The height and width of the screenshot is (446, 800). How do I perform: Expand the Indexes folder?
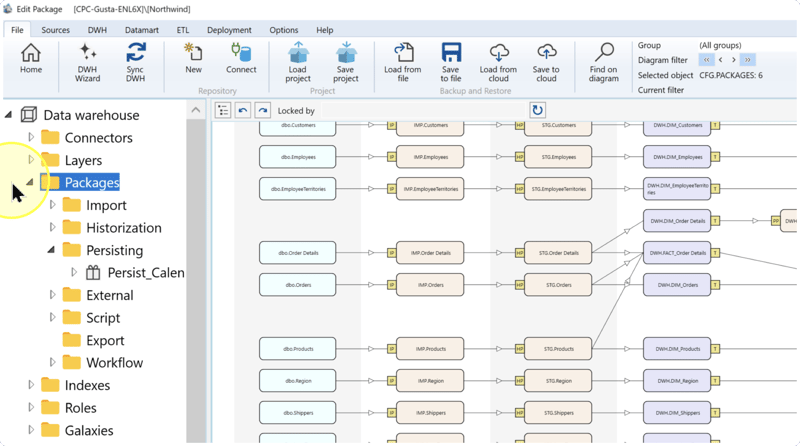31,385
